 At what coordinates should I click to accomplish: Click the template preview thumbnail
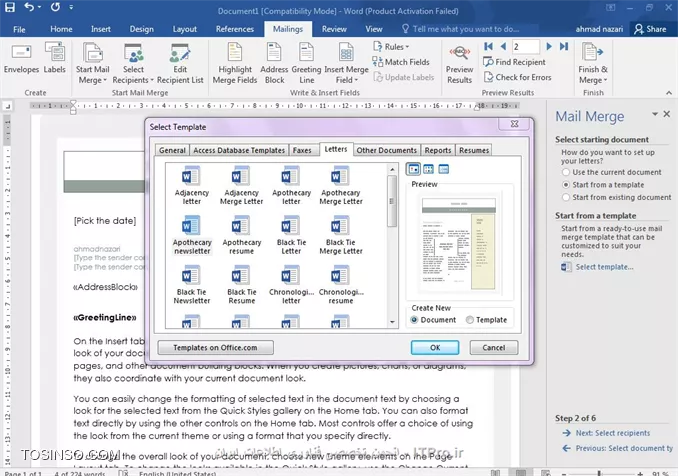459,244
